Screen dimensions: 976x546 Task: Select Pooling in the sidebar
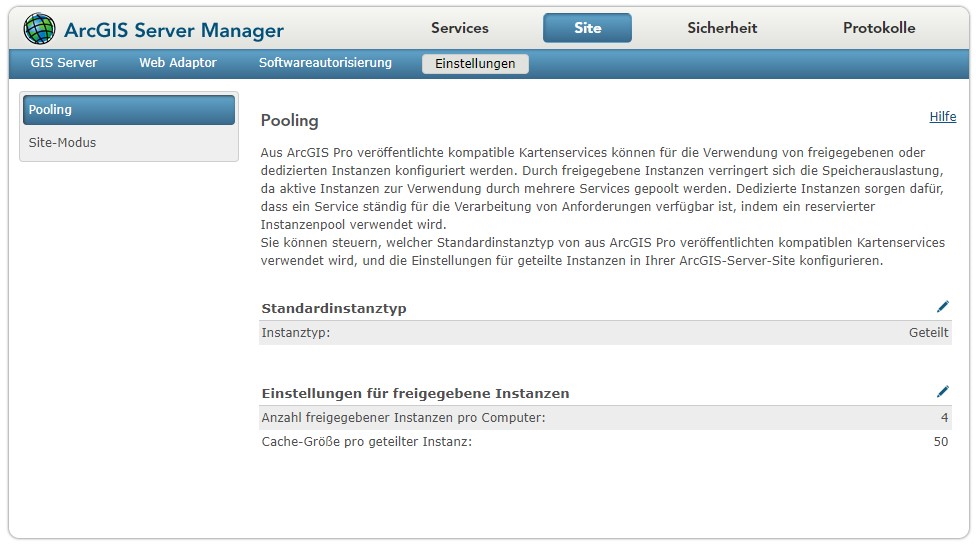pyautogui.click(x=129, y=110)
